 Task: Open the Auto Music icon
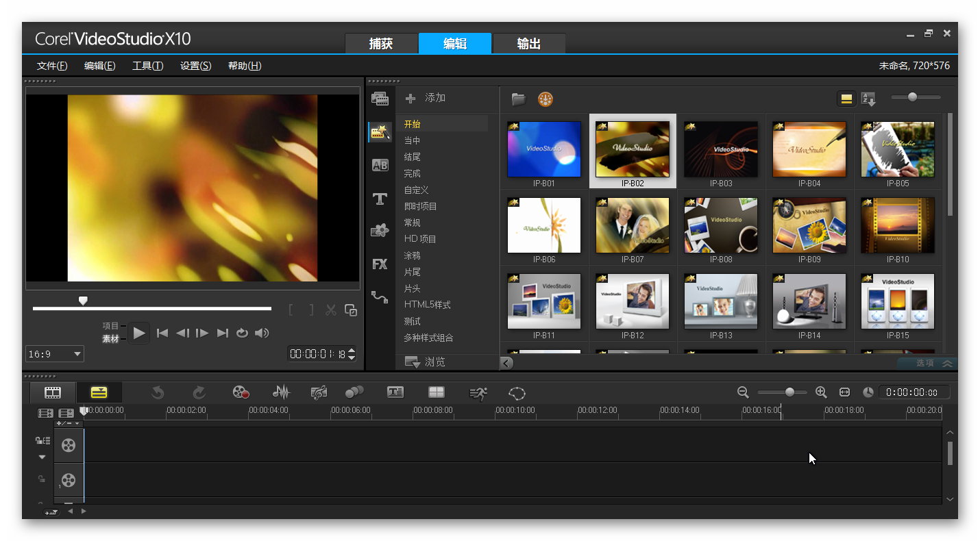(318, 392)
